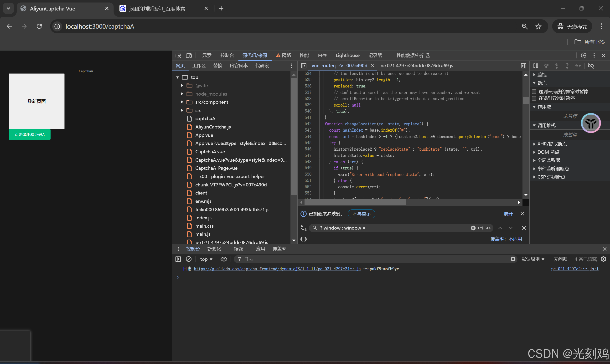Activate the inspect element picker icon

pyautogui.click(x=178, y=56)
